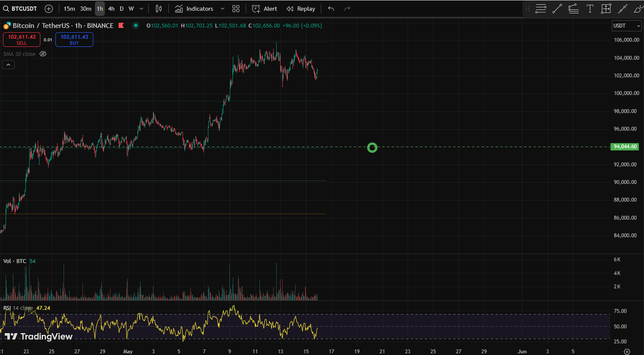This screenshot has width=644, height=355.
Task: Open the Indicators dialog
Action: coord(194,9)
